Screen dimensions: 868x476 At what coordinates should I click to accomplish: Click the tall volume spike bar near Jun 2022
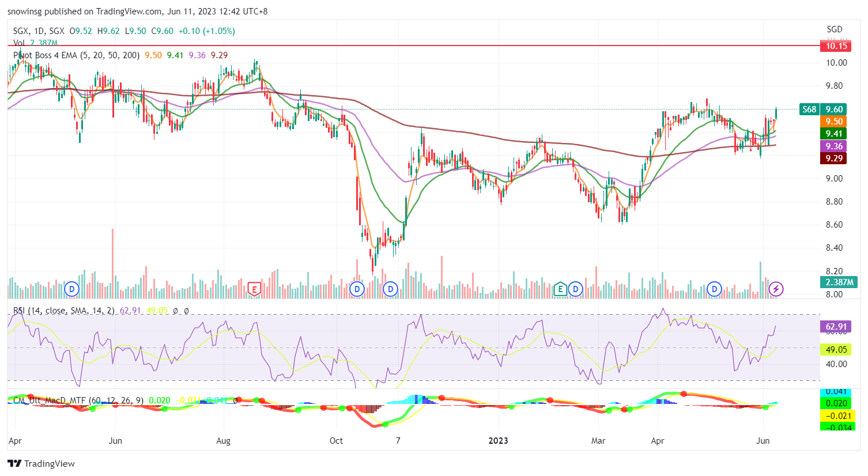[112, 263]
